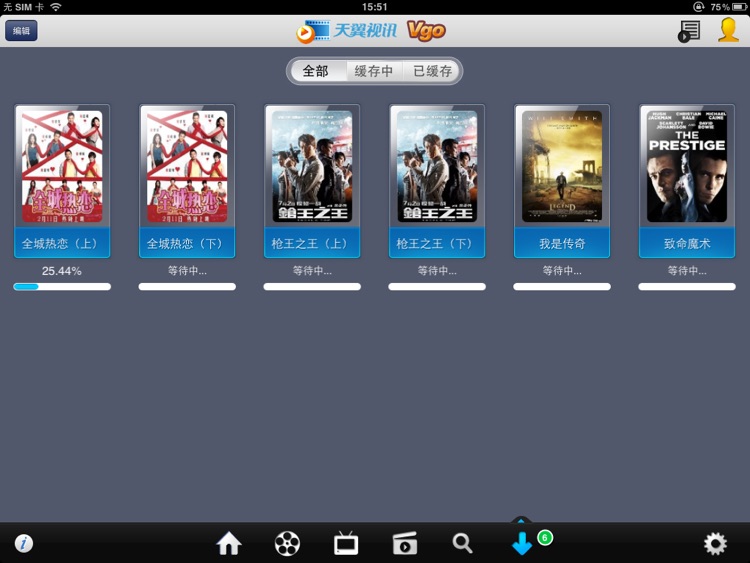Open 枪王之王（上） poster thumbnail
This screenshot has height=563, width=750.
click(312, 166)
